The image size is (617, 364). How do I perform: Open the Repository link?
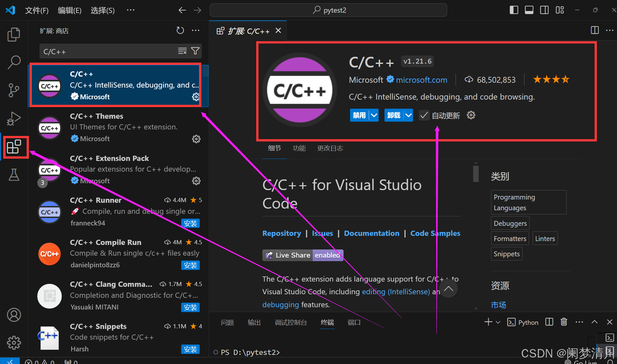[282, 233]
